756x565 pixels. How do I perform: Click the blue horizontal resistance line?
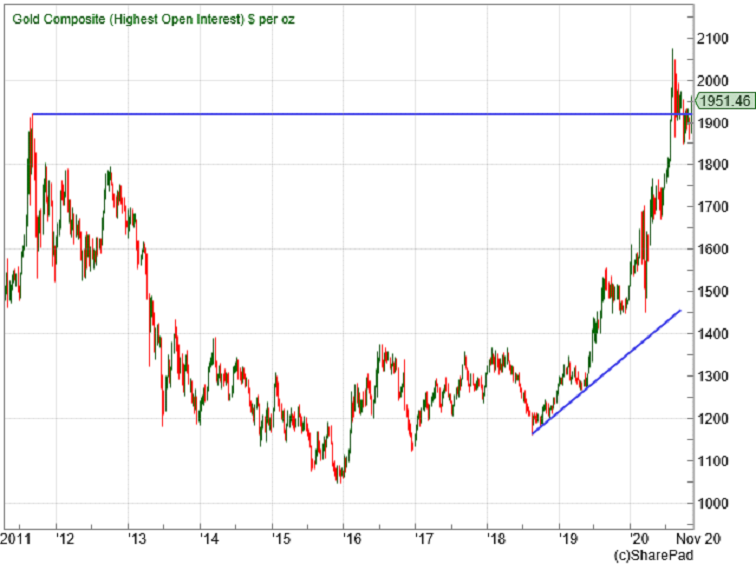(350, 114)
